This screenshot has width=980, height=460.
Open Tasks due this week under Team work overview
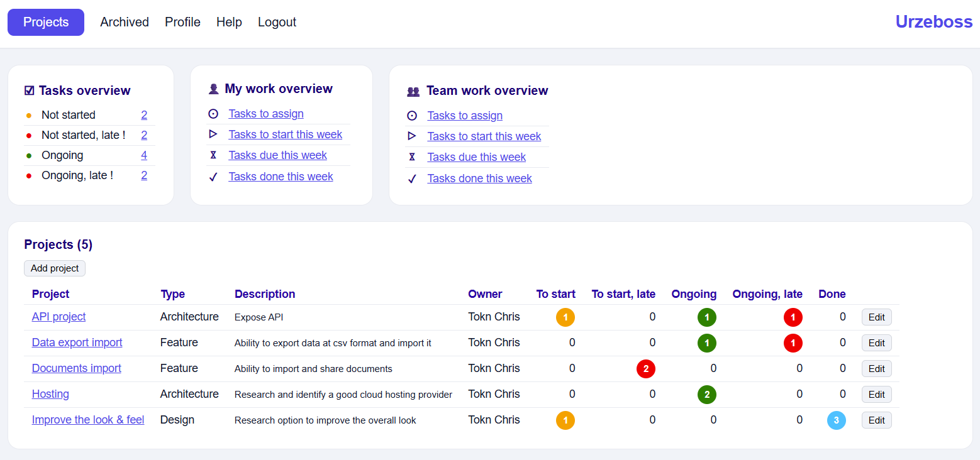476,157
